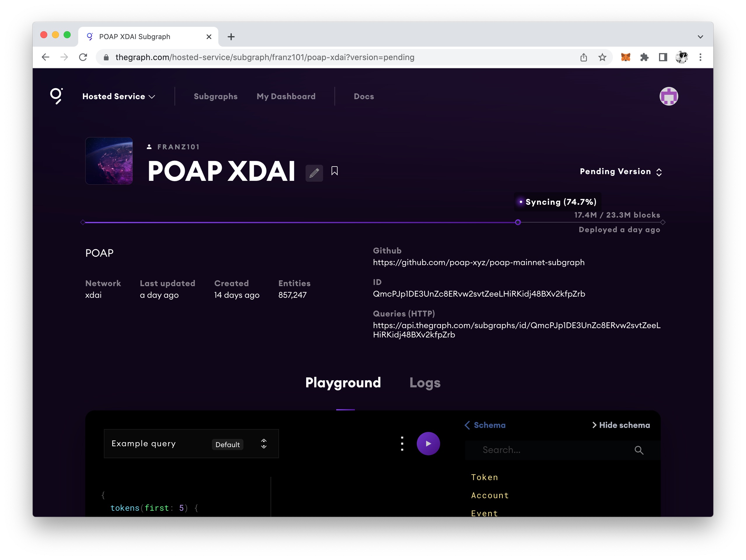Click the sync progress marker dot
The image size is (746, 560).
point(518,222)
